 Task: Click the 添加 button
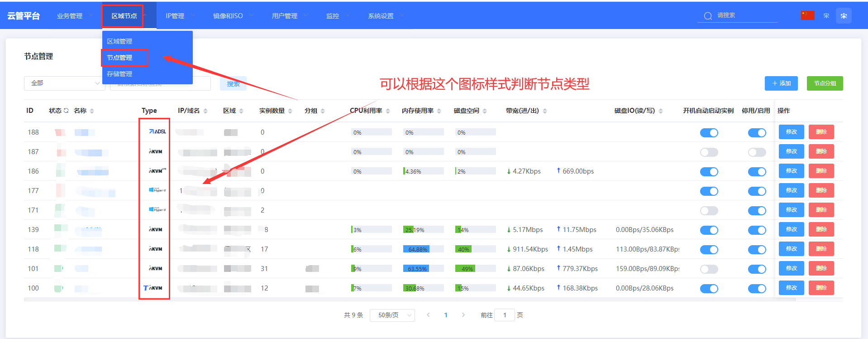781,83
